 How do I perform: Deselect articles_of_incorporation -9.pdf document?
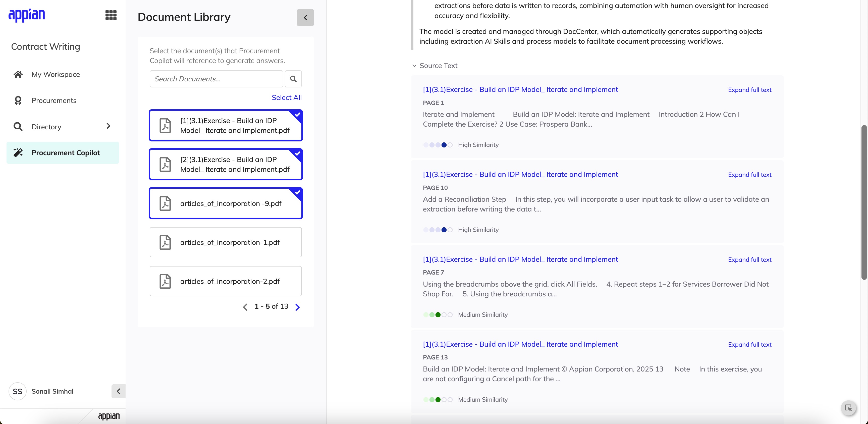point(226,203)
